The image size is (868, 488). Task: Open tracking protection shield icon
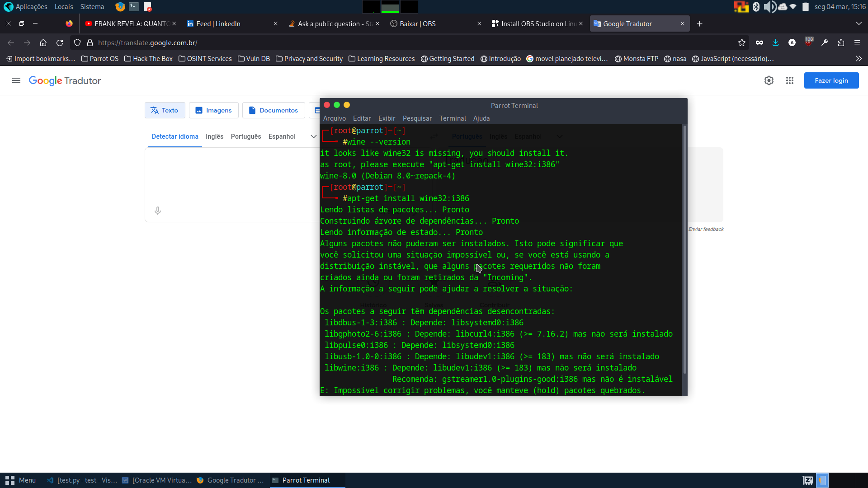click(77, 42)
